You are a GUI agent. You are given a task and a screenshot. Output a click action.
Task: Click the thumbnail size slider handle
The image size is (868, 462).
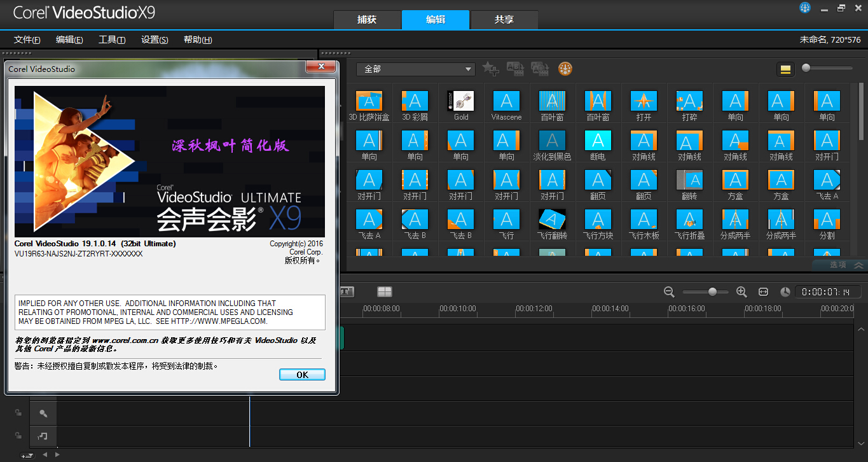click(x=806, y=68)
